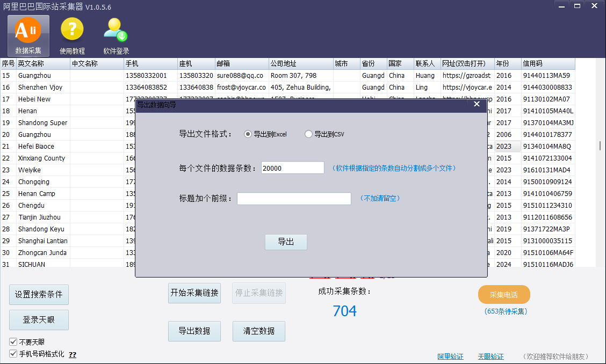Select the cell 'Chongqing'
The image size is (606, 364).
(x=44, y=182)
